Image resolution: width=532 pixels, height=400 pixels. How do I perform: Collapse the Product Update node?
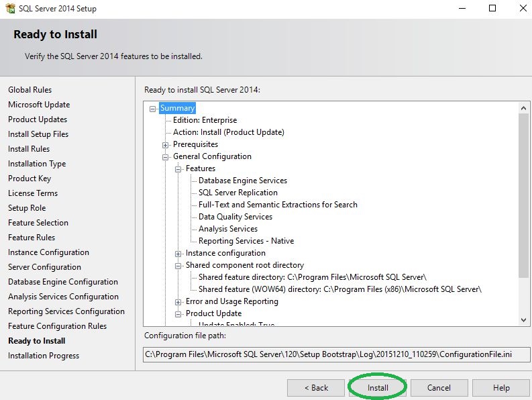[x=178, y=314]
